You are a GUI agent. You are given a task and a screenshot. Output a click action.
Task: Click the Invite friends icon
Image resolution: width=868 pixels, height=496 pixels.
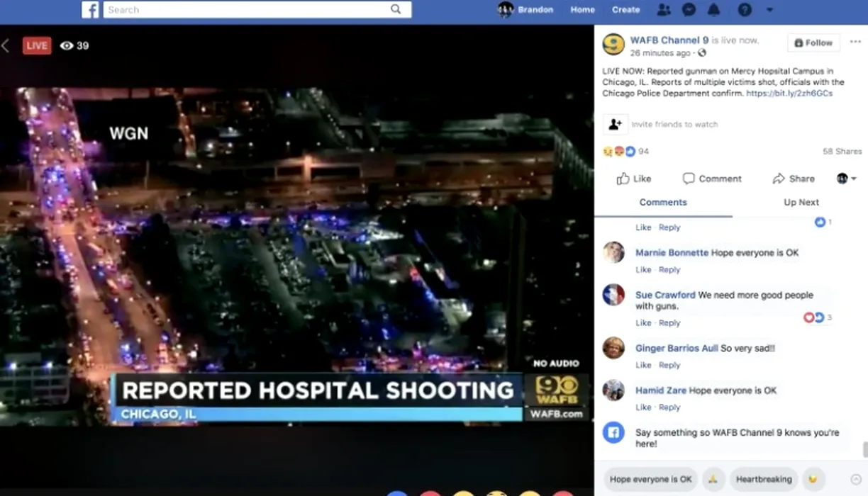[615, 124]
